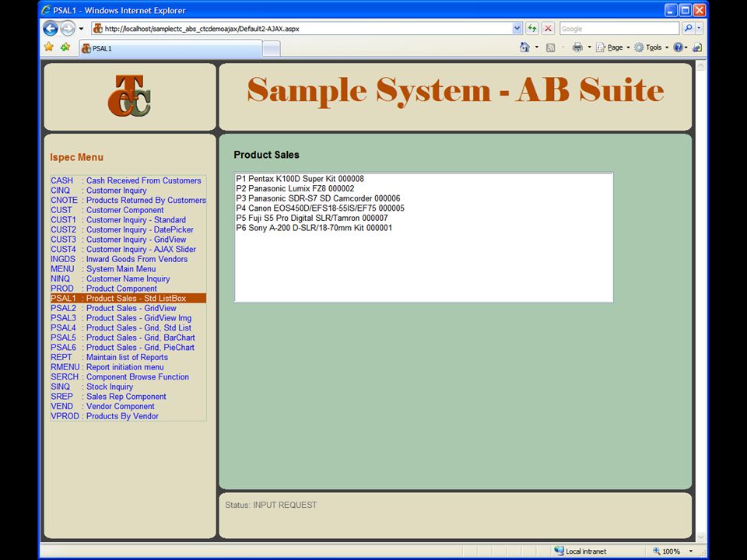This screenshot has width=747, height=560.
Task: Expand the Print options dropdown arrow
Action: pyautogui.click(x=589, y=47)
